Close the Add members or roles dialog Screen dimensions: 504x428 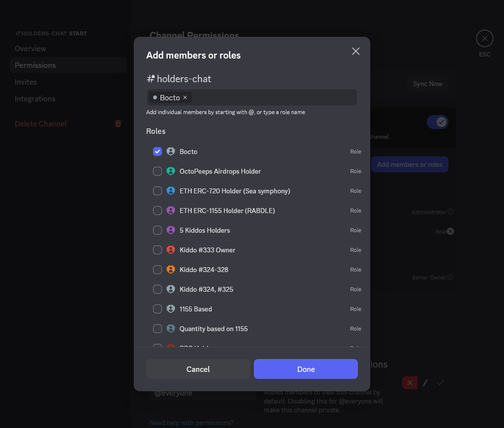(356, 51)
